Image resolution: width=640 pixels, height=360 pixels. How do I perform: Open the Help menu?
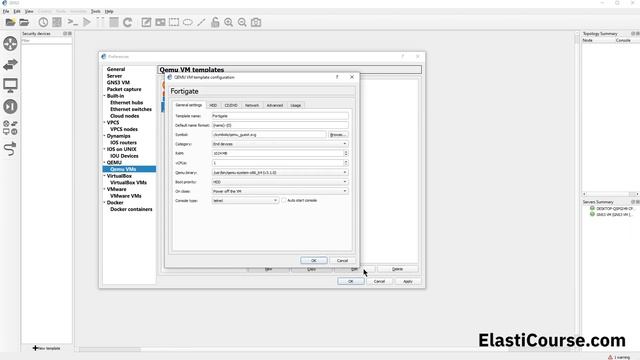[109, 11]
